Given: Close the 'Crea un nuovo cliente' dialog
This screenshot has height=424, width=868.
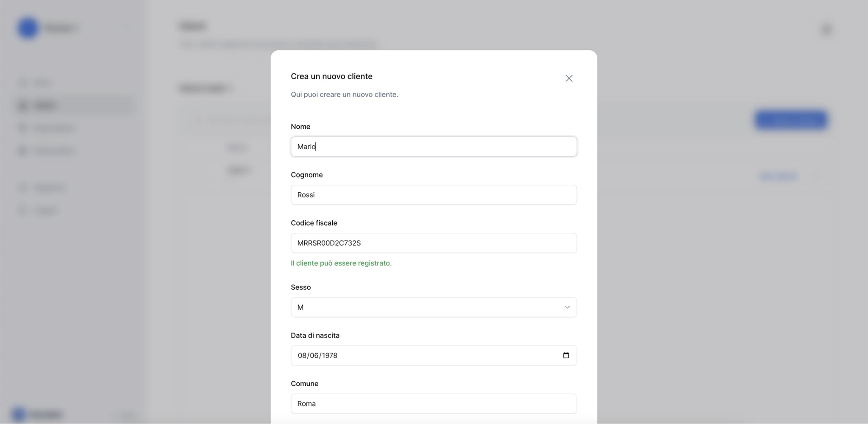Looking at the screenshot, I should [x=569, y=78].
